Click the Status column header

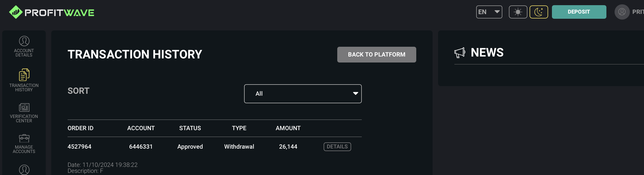tap(190, 128)
